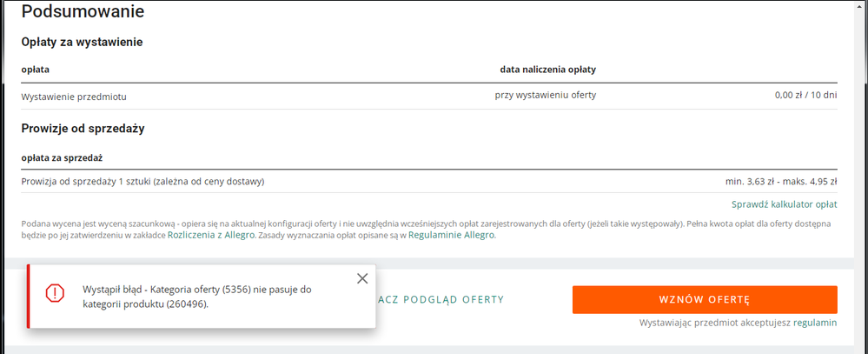Click the PODGLĄD OFERTY preview button

441,300
